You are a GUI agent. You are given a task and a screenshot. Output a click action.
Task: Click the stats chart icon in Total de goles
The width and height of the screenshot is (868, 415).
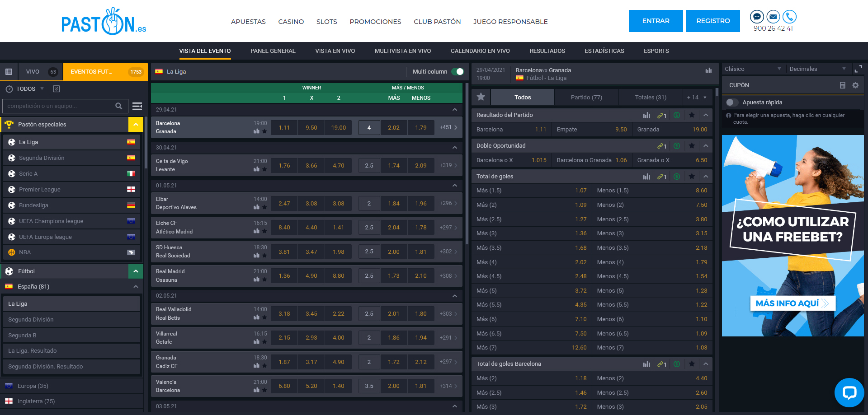pos(646,177)
